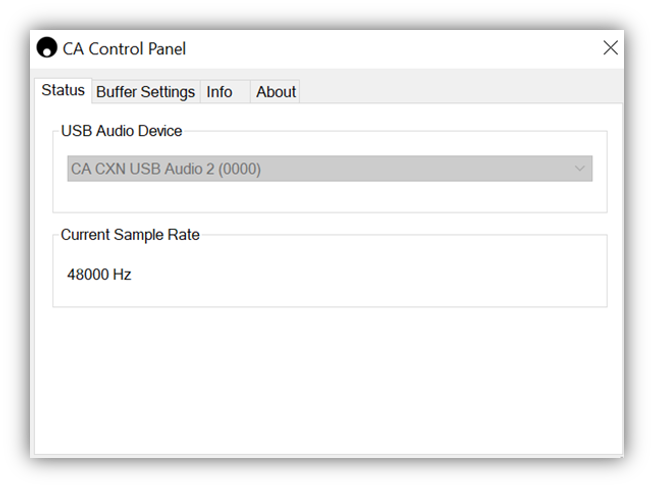Click the CA Control Panel app icon
The image size is (654, 488).
[x=47, y=48]
